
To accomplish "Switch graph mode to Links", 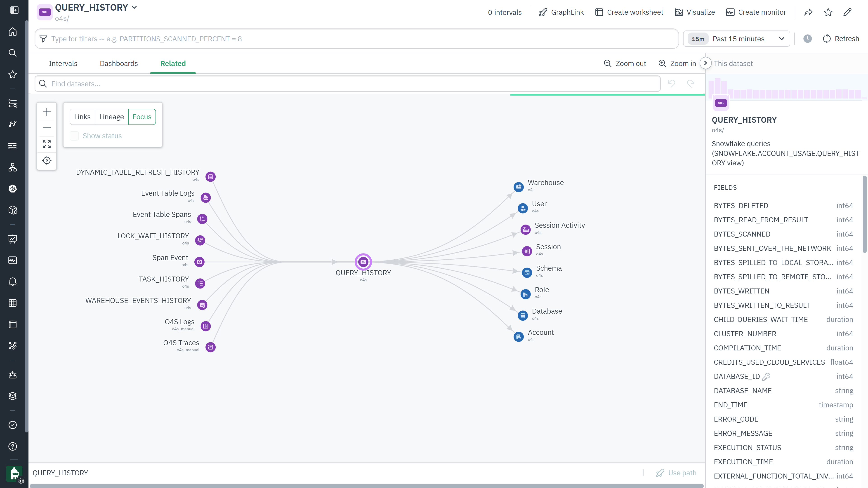I will point(82,117).
